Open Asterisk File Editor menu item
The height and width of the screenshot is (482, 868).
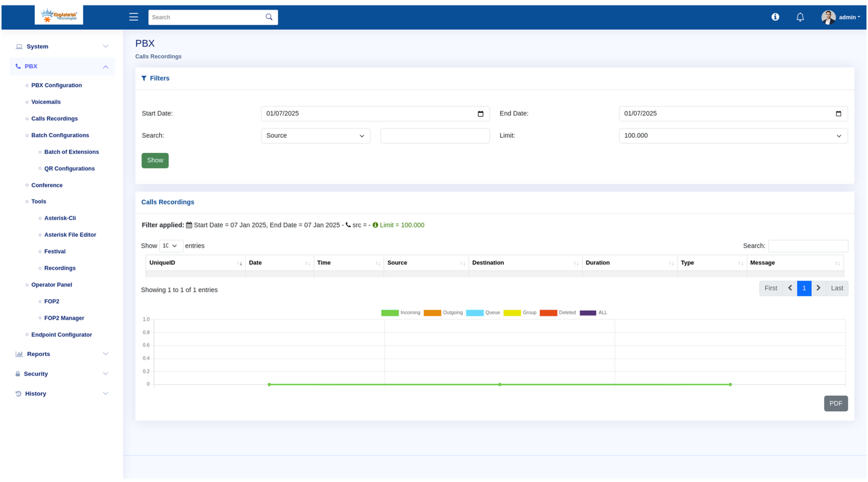(70, 235)
